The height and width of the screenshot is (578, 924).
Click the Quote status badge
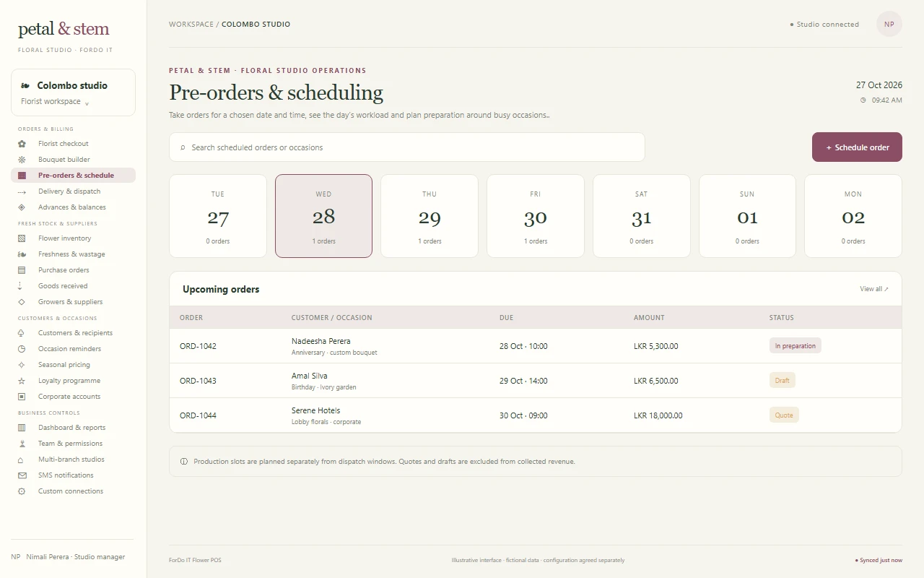coord(784,415)
